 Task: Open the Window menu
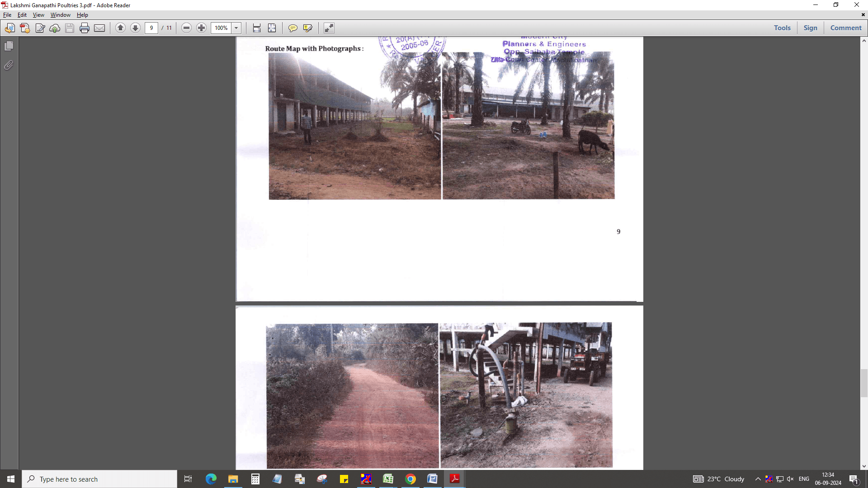point(61,15)
